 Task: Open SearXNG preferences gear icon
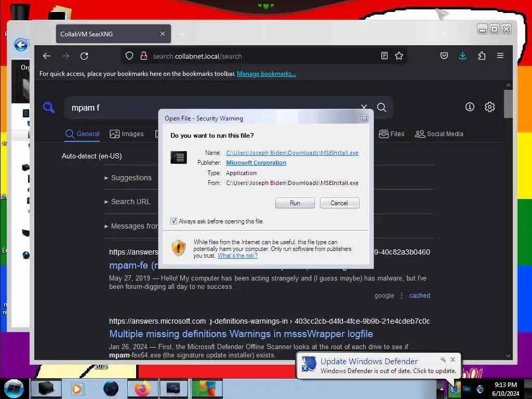pyautogui.click(x=489, y=107)
